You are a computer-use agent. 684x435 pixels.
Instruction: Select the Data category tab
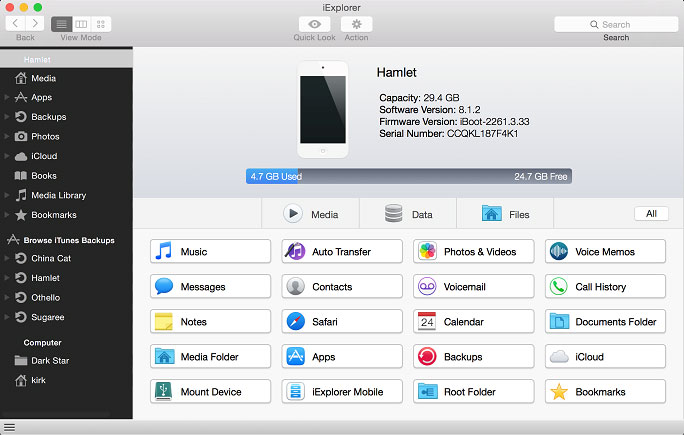click(x=408, y=214)
